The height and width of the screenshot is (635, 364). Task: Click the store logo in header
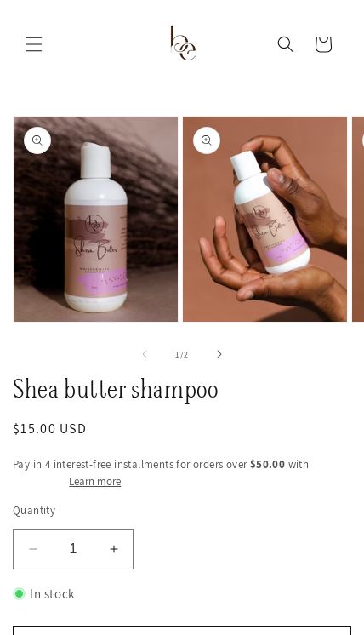[182, 43]
